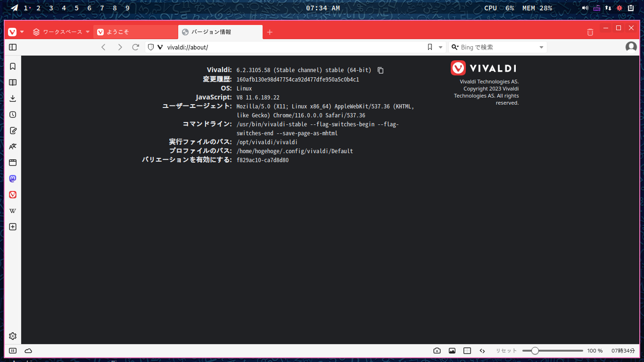Image resolution: width=644 pixels, height=362 pixels.
Task: Open the user profile avatar
Action: 631,47
